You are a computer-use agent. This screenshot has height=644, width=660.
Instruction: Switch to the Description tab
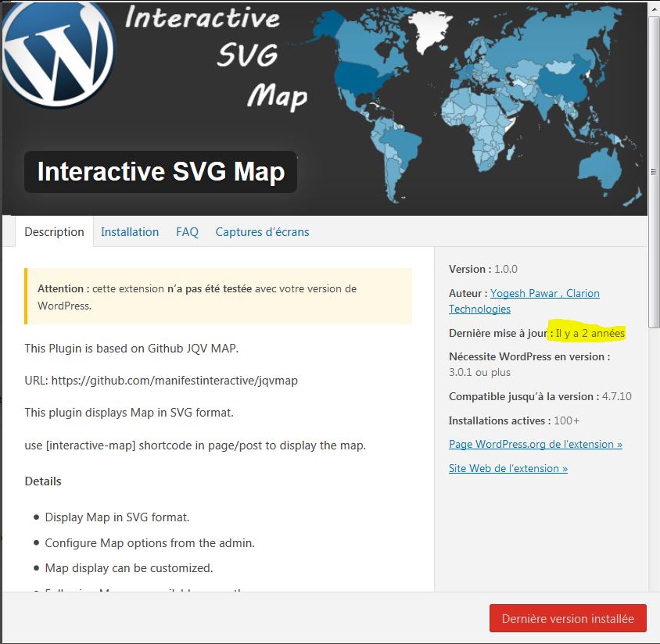(x=54, y=232)
